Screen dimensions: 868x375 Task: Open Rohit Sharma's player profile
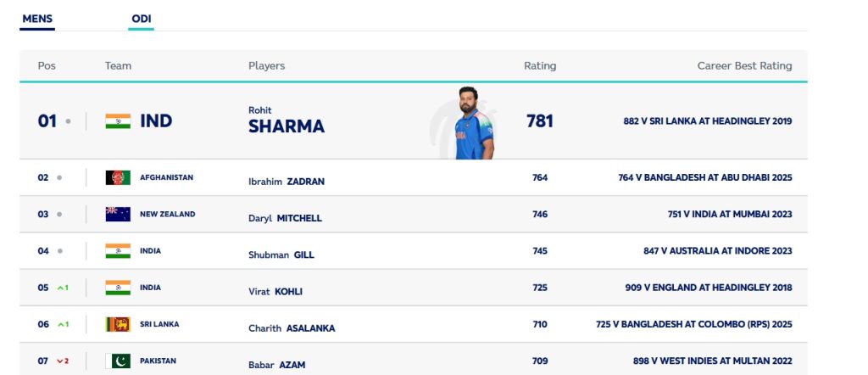pos(286,120)
